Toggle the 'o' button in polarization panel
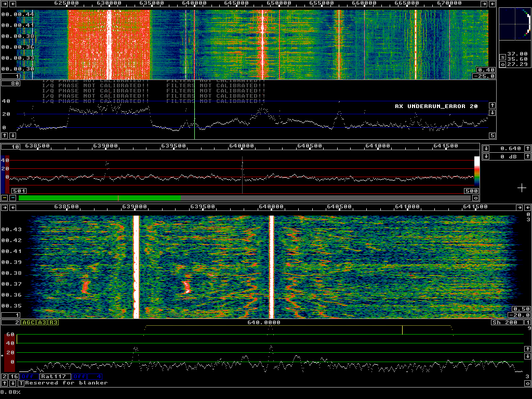Image resolution: width=532 pixels, height=399 pixels. tap(503, 64)
